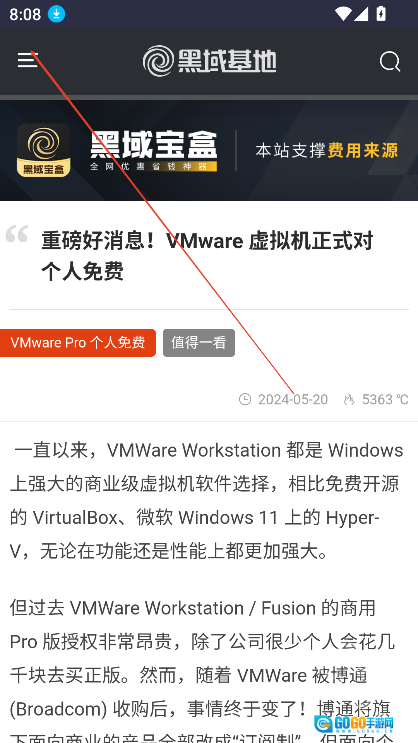This screenshot has height=743, width=418.
Task: Tap the quotation mark icon by the title
Action: [17, 235]
